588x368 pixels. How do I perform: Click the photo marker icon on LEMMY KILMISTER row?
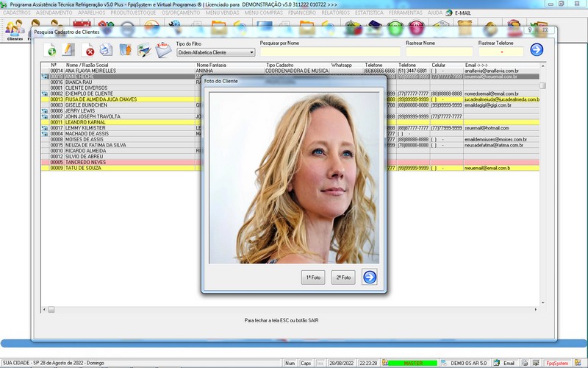(45, 128)
